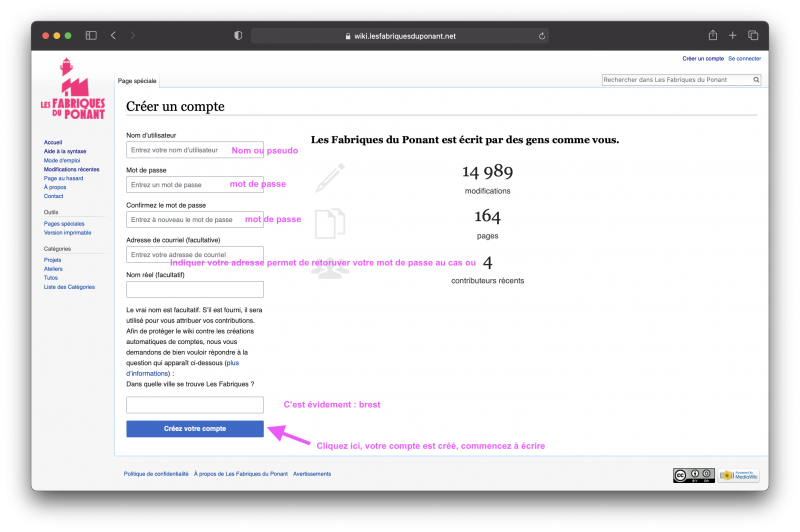Open the Ateliers category link
The height and width of the screenshot is (532, 800).
(x=53, y=269)
